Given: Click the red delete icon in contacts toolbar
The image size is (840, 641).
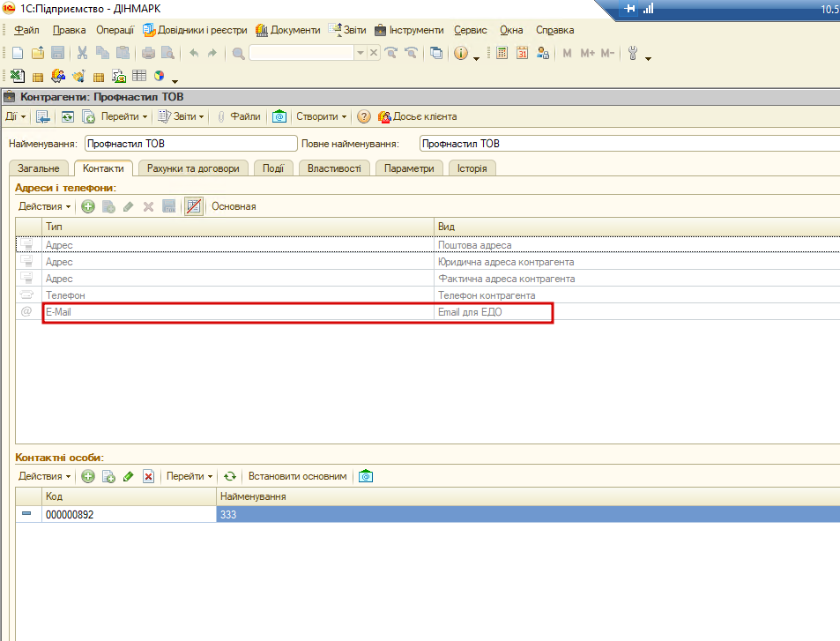Looking at the screenshot, I should tap(148, 476).
